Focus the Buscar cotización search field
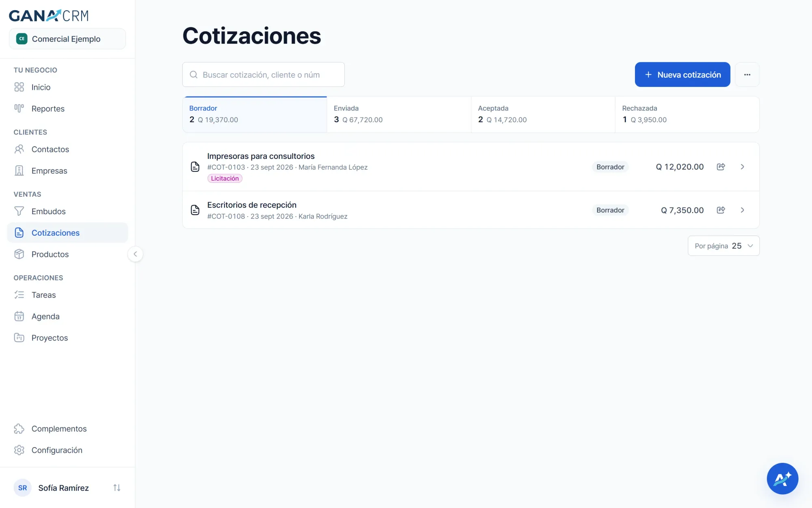The width and height of the screenshot is (812, 508). (263, 74)
